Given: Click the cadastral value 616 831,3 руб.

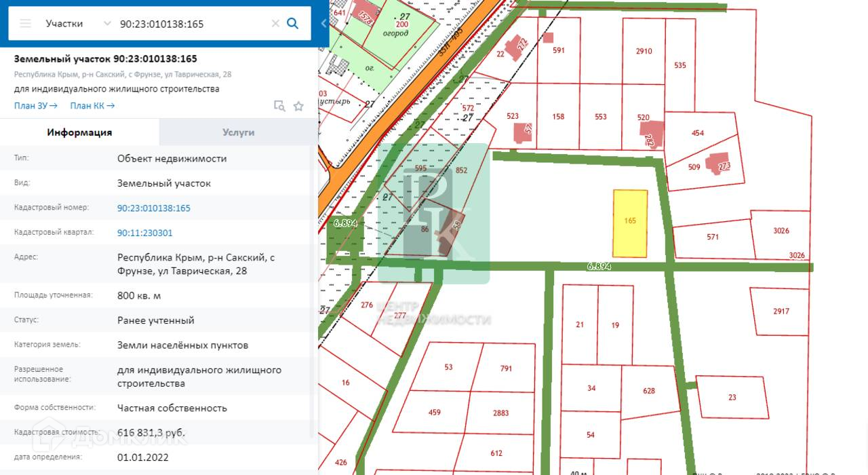Looking at the screenshot, I should pyautogui.click(x=151, y=433).
